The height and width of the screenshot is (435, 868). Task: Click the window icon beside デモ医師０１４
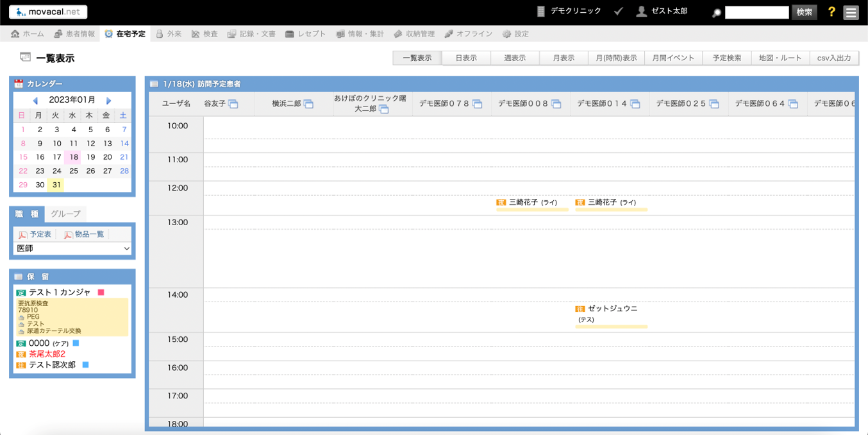(635, 104)
